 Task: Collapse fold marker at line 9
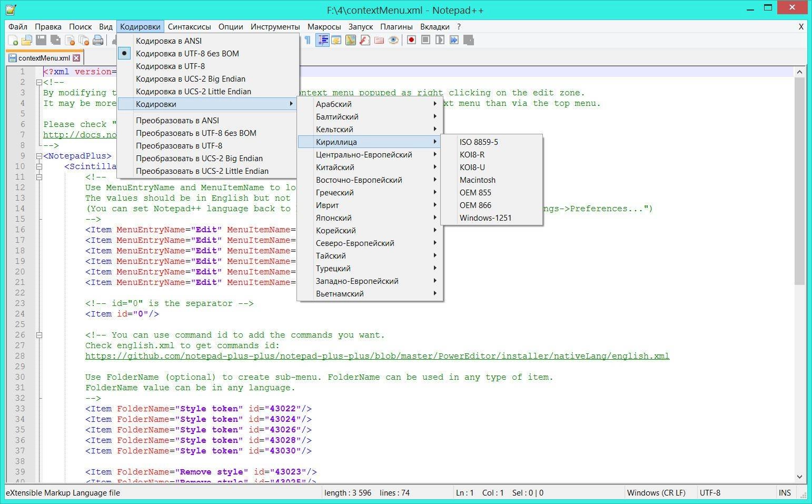[39, 156]
